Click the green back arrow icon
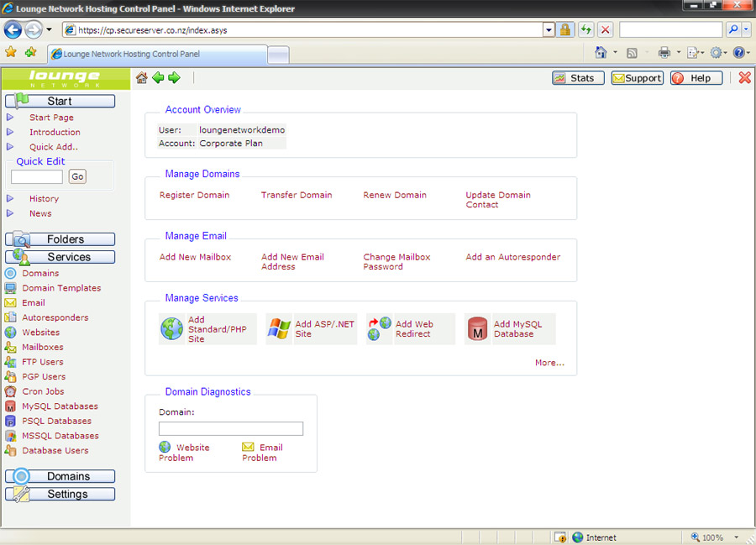This screenshot has width=756, height=545. (x=158, y=78)
